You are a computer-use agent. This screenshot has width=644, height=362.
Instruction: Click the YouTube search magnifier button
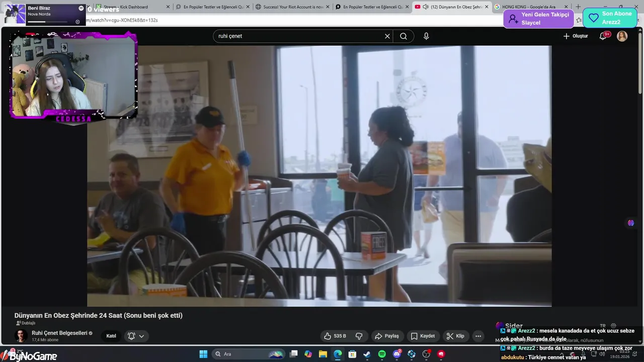pyautogui.click(x=404, y=36)
